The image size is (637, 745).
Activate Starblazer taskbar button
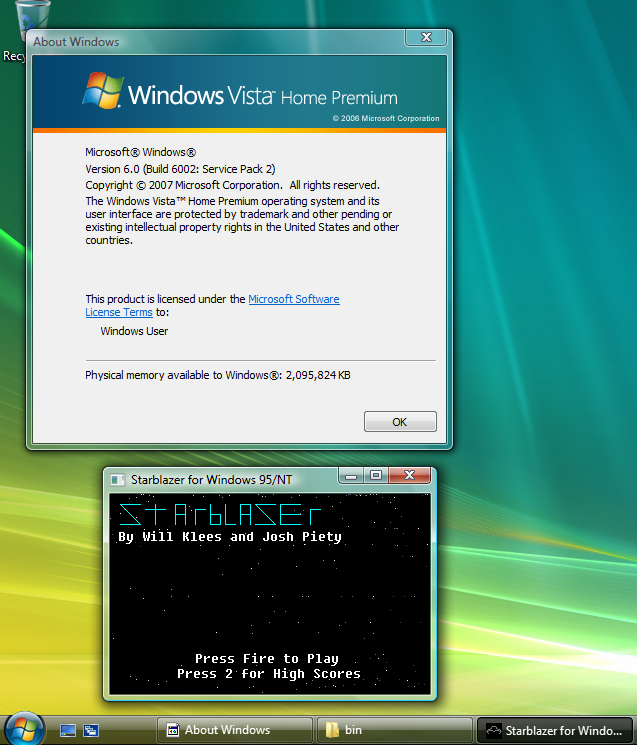(554, 730)
